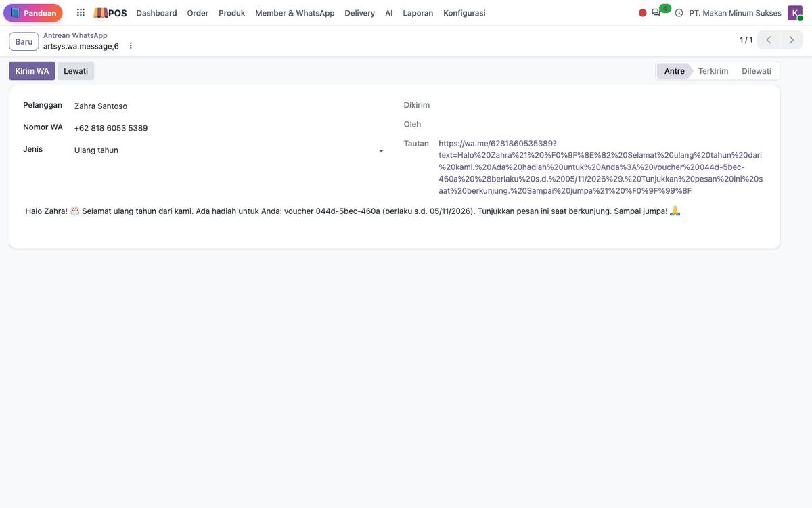Screen dimensions: 812x508
Task: Open the Dashboard menu
Action: [x=156, y=13]
